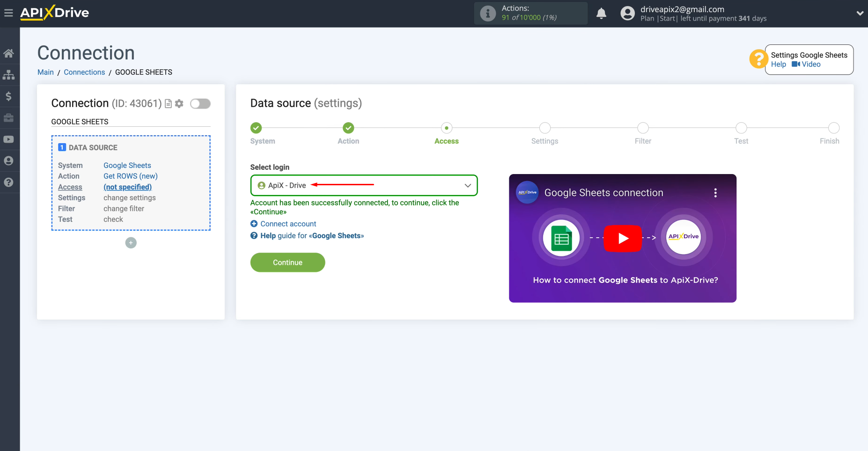Select the Connections hierarchy icon in sidebar
Screen dimensions: 868x451
pyautogui.click(x=9, y=74)
